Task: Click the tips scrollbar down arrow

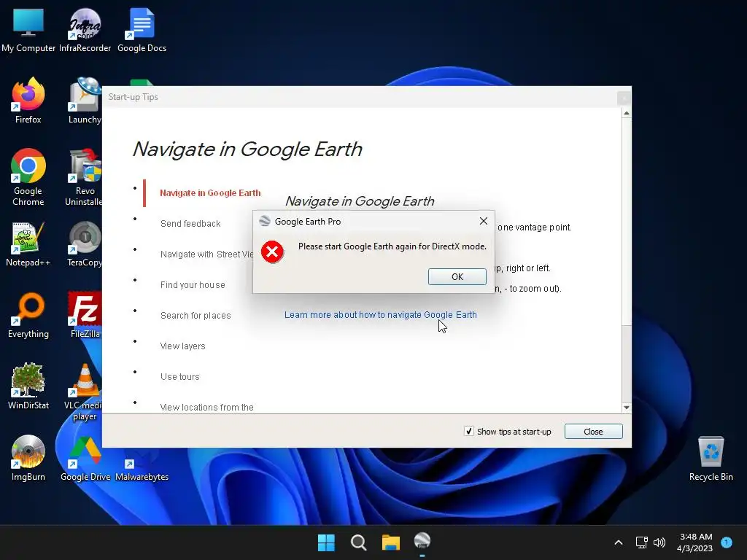Action: point(627,408)
